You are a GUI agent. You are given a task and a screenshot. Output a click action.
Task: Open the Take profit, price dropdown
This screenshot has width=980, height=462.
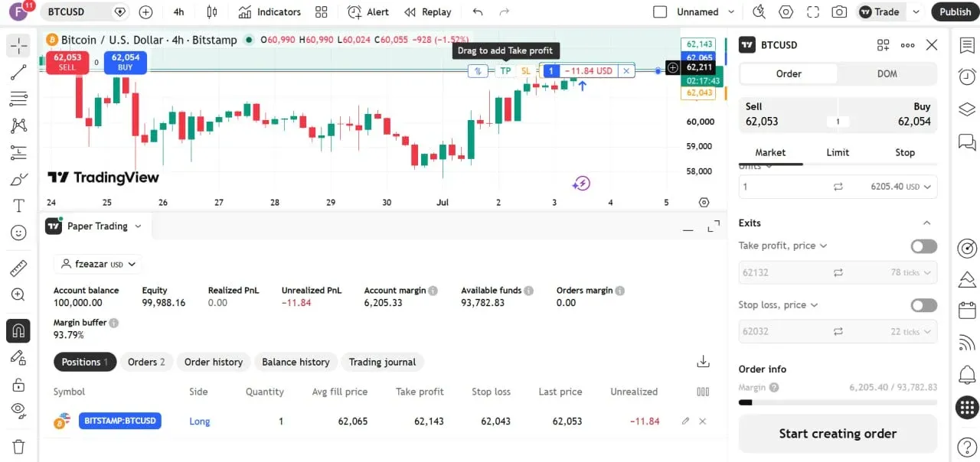point(782,246)
